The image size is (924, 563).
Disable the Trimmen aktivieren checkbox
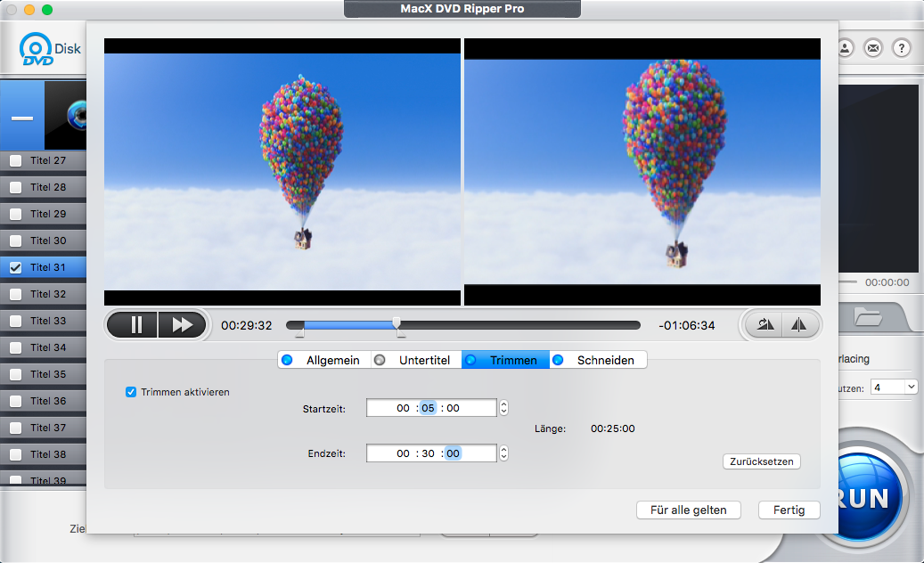(131, 392)
